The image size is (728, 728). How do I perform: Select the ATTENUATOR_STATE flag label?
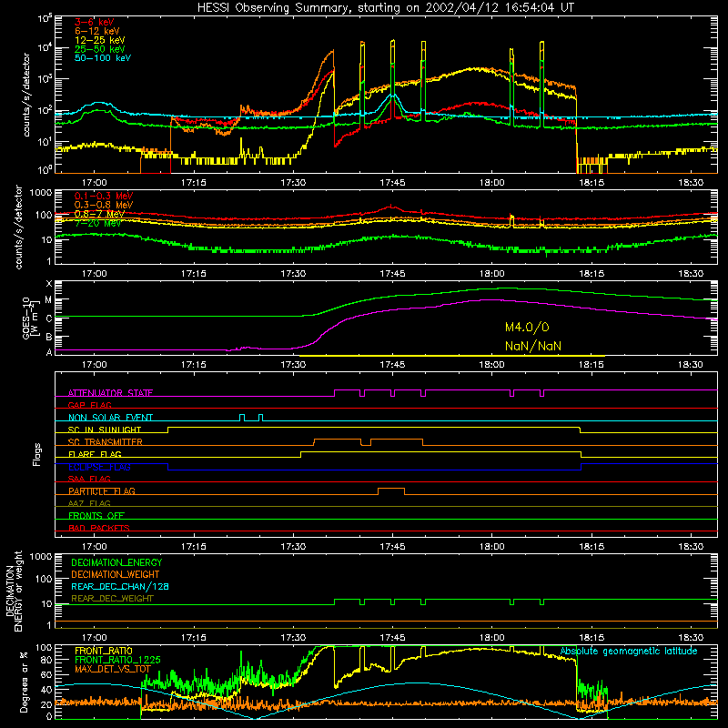(x=110, y=393)
